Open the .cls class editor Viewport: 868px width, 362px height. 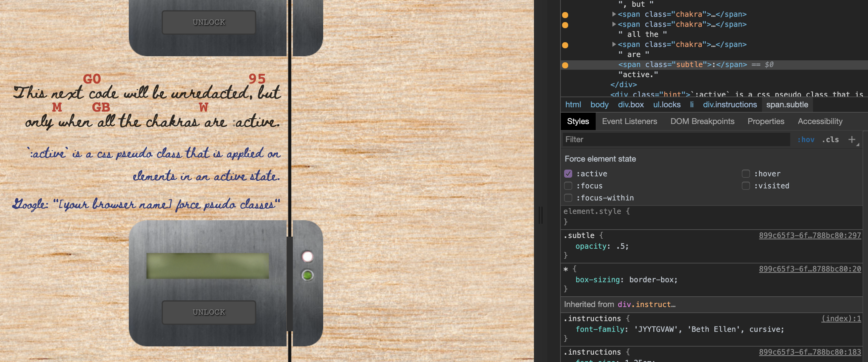tap(830, 139)
